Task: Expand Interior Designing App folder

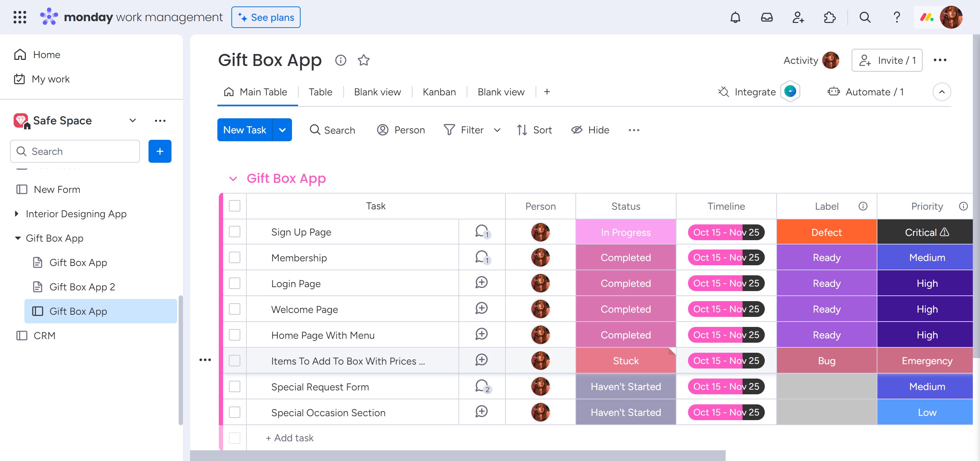Action: pos(17,214)
